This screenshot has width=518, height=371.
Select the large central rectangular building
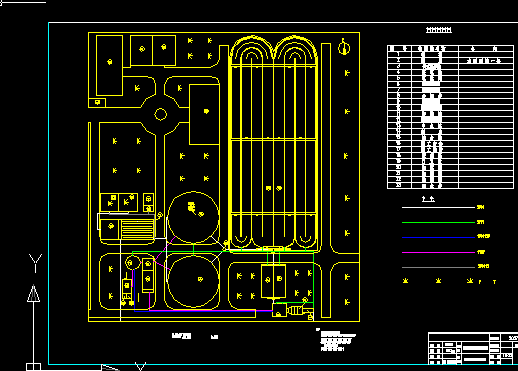204,114
